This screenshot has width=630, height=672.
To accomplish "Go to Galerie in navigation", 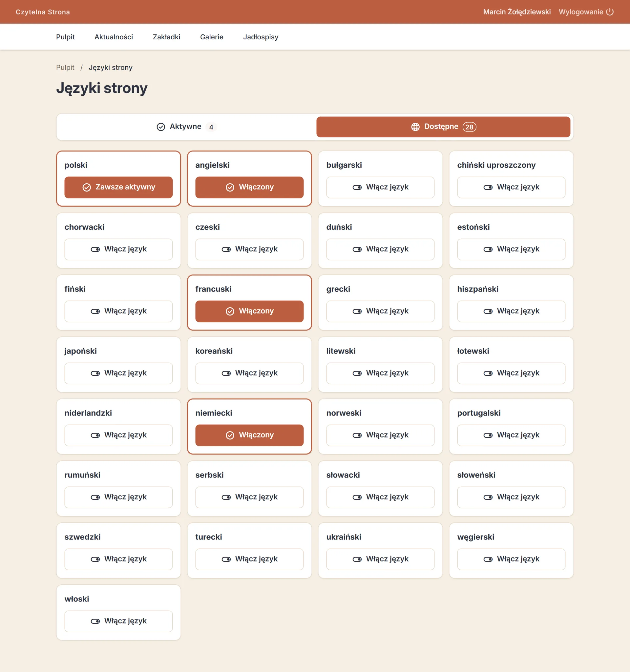I will click(212, 37).
